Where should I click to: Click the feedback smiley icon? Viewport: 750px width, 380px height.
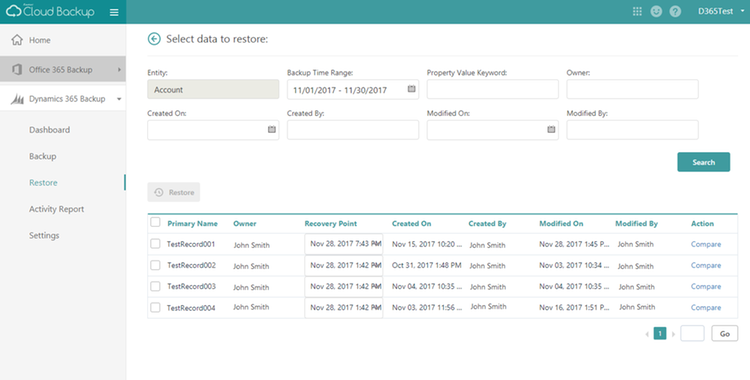(x=656, y=11)
